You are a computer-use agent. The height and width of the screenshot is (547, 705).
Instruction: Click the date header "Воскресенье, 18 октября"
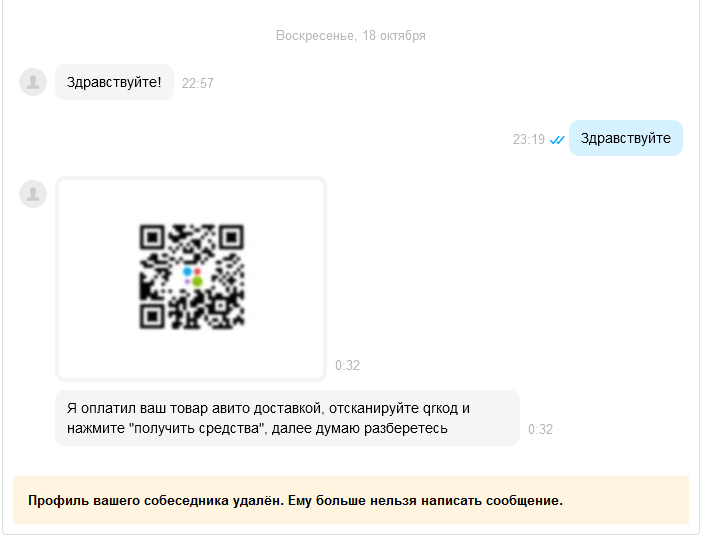click(351, 36)
